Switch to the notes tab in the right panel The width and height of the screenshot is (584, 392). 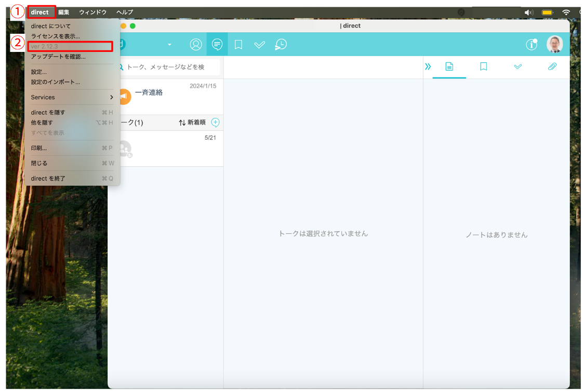[449, 66]
